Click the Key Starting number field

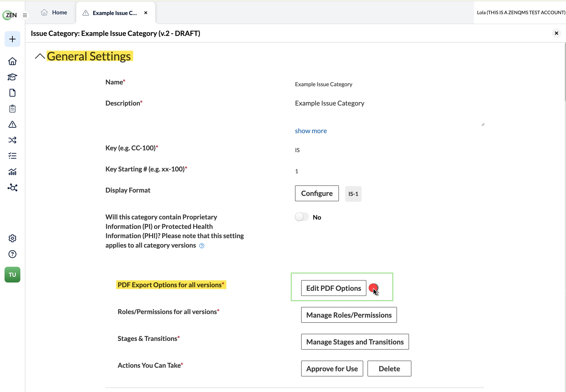coord(296,171)
